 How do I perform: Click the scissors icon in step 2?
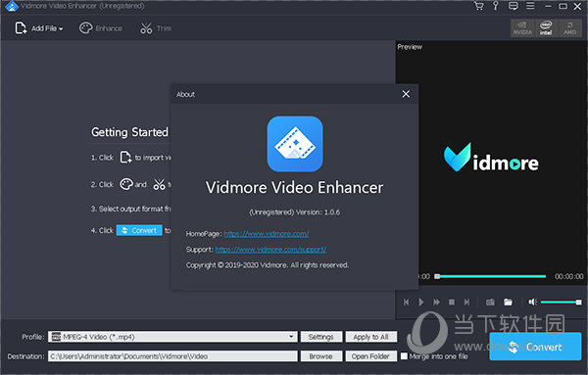[x=159, y=184]
